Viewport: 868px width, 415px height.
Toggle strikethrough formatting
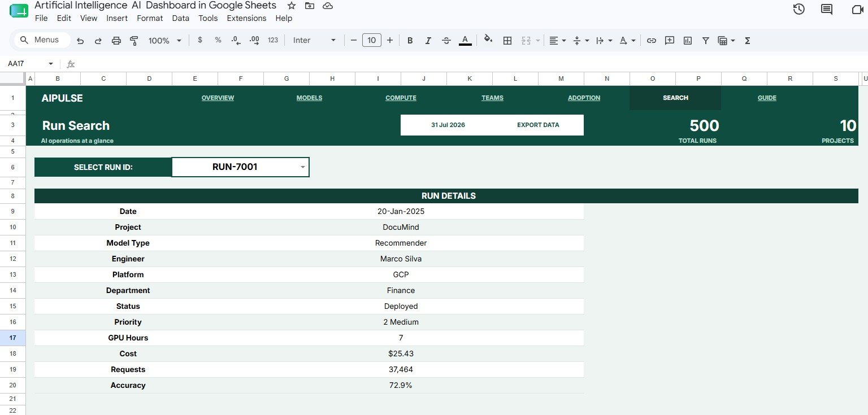pos(446,41)
